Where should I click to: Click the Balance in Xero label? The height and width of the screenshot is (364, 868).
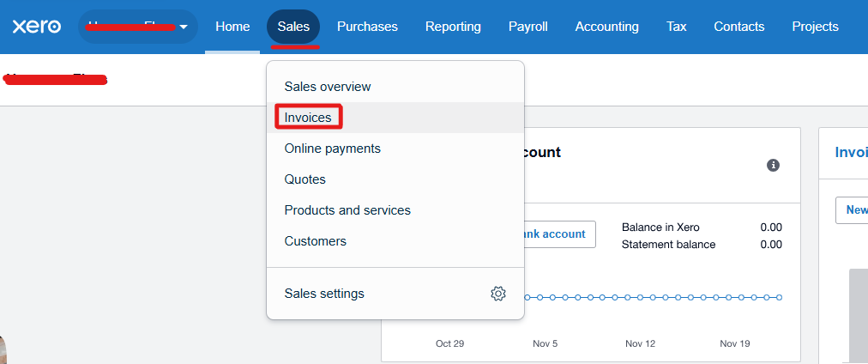click(x=660, y=227)
